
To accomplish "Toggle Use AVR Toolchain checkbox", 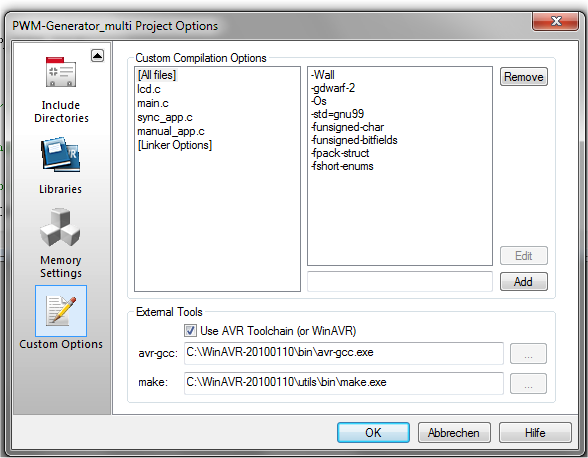I will tap(190, 330).
